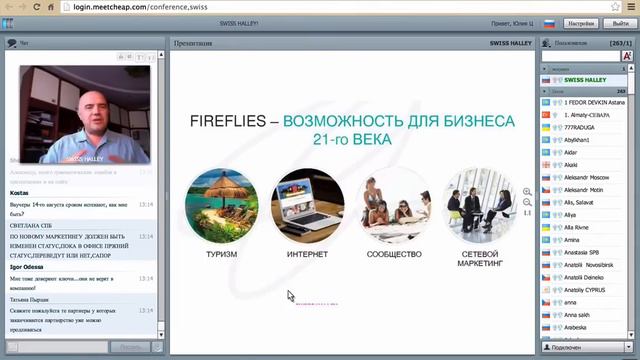
Task: Click the Выйти logout button
Action: tap(620, 24)
